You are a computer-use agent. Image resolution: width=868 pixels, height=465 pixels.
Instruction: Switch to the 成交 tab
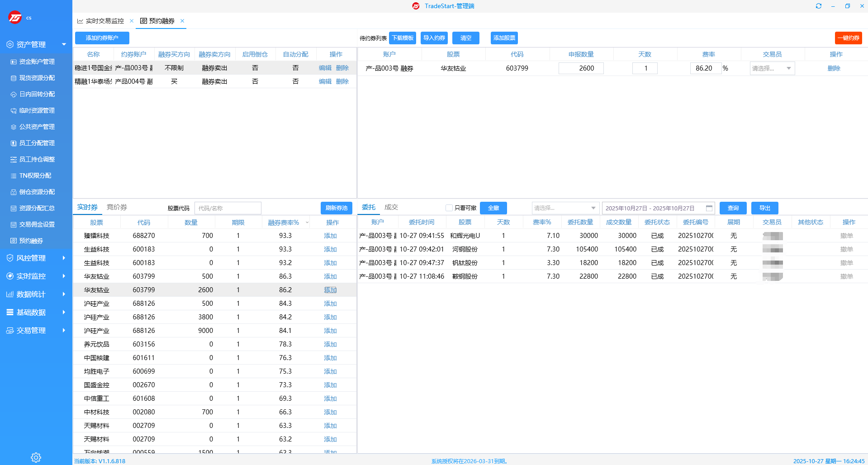(391, 207)
